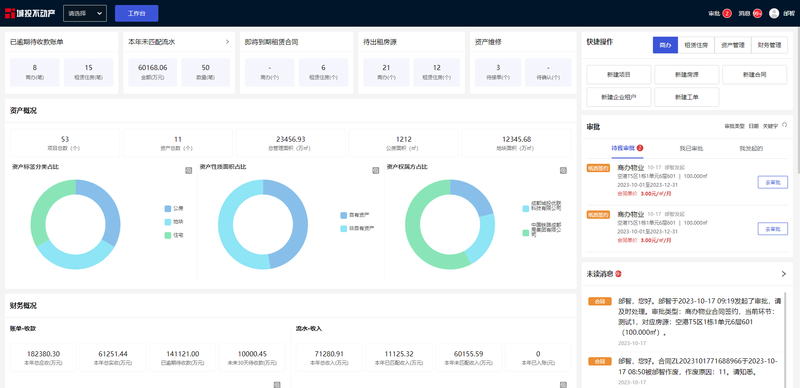Click 资产性质面积占比 donut chart
The image size is (800, 388).
(x=263, y=224)
